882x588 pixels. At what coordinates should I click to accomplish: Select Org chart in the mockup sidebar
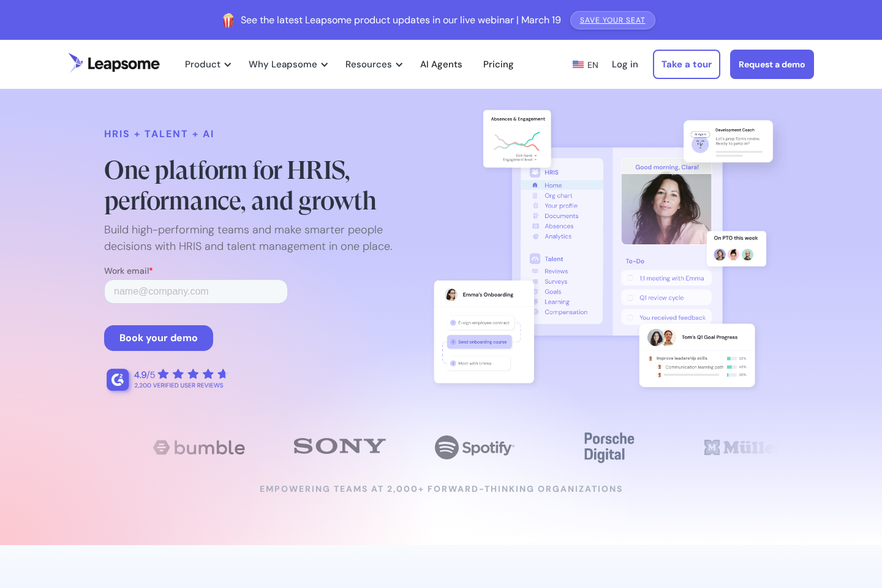click(x=558, y=196)
